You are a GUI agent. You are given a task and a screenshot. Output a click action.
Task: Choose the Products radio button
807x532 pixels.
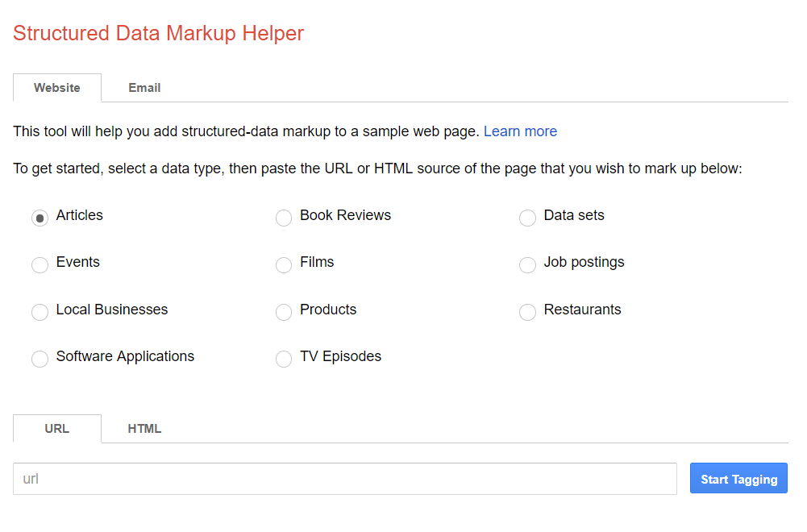point(284,312)
